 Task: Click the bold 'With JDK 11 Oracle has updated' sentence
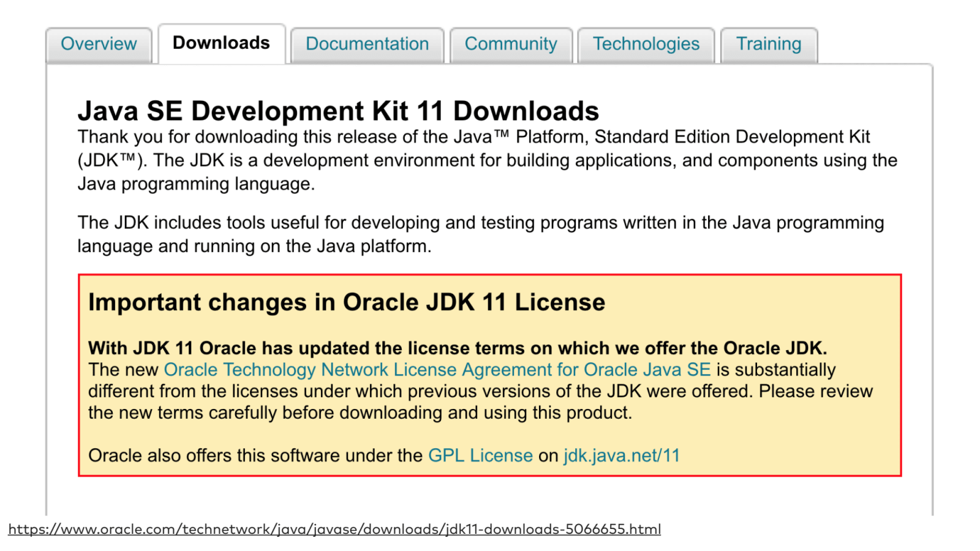click(458, 348)
